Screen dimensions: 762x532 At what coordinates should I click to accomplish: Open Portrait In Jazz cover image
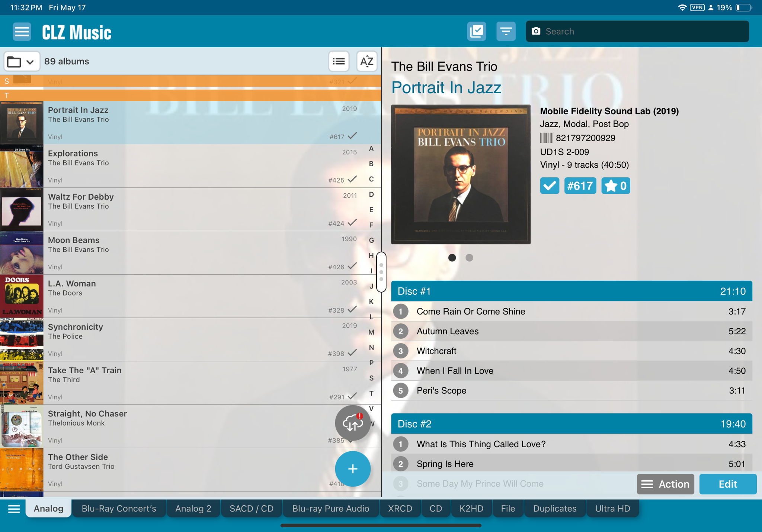click(x=461, y=174)
